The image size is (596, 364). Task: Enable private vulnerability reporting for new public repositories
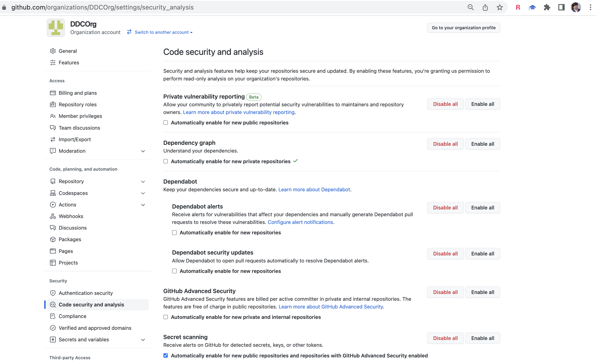pos(165,122)
